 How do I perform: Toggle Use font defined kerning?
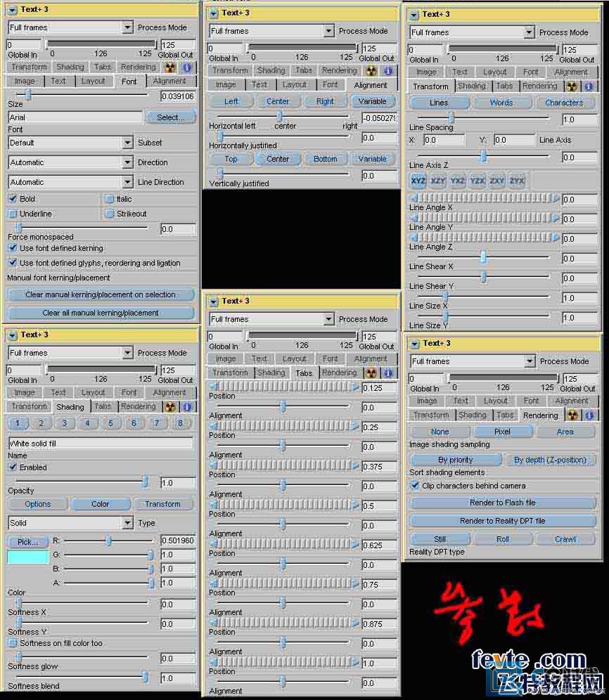pos(12,248)
